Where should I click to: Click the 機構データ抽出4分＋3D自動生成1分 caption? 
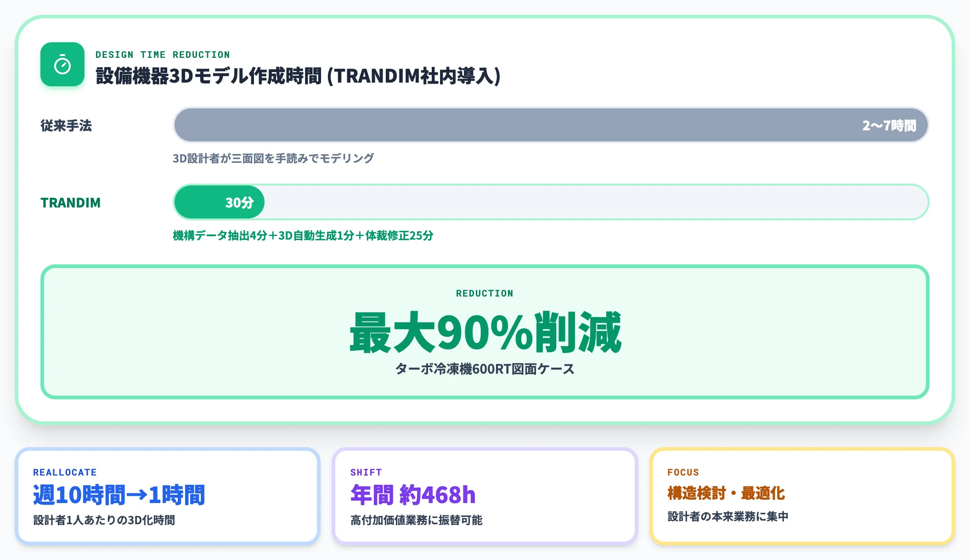pos(303,235)
